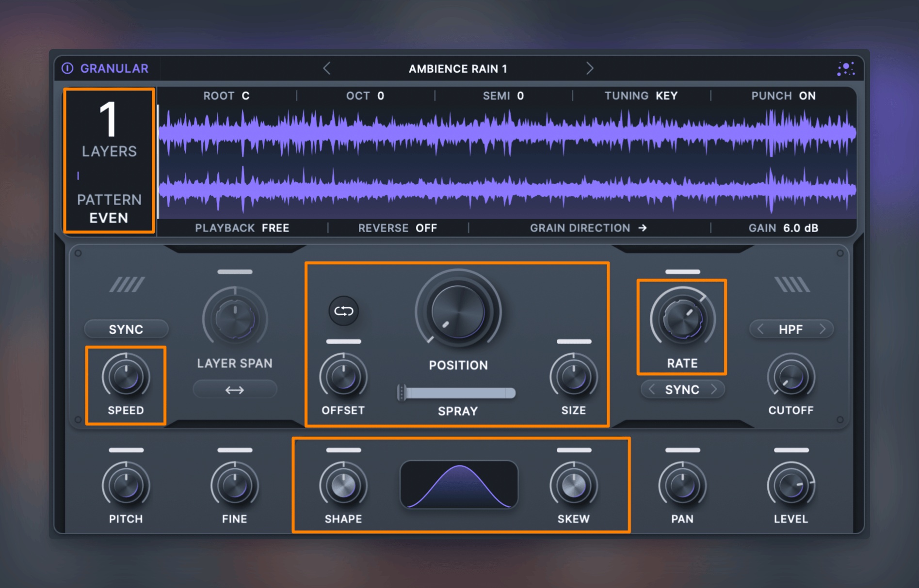Image resolution: width=919 pixels, height=588 pixels.
Task: Click the purple waveform display
Action: pyautogui.click(x=507, y=161)
